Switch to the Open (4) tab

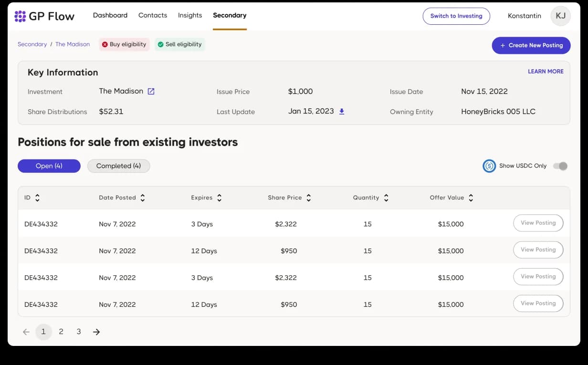pyautogui.click(x=49, y=166)
